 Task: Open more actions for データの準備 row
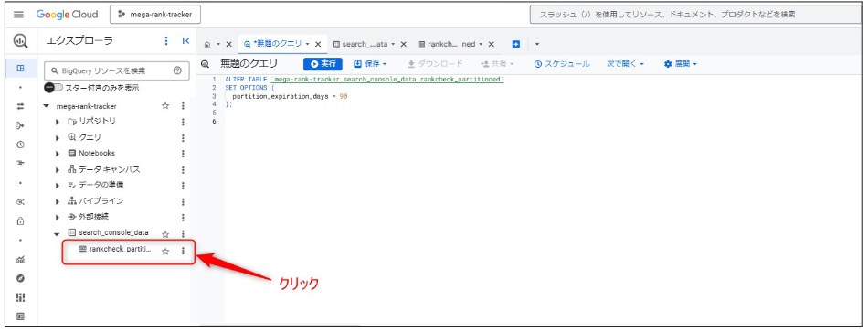click(183, 186)
